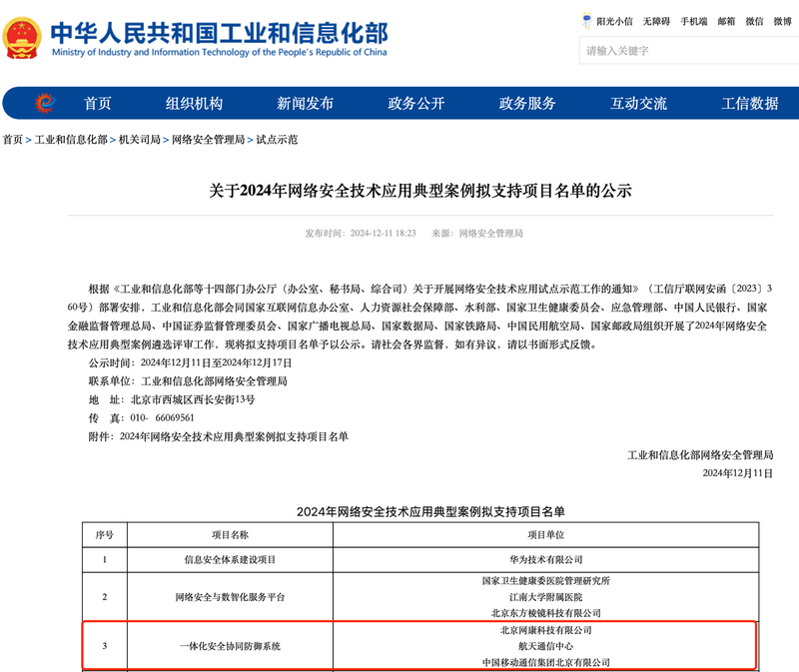Open the 政务服务 navigation item
The image size is (799, 672).
527,104
